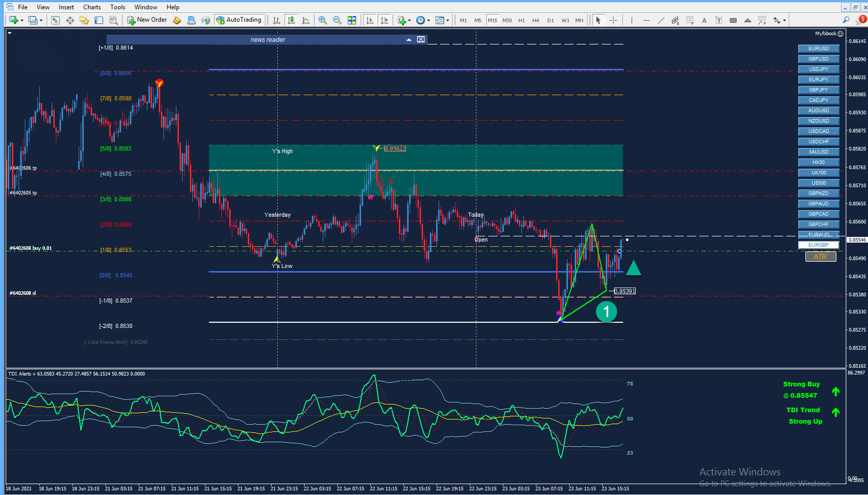
Task: Tile chart windows
Action: pos(352,20)
